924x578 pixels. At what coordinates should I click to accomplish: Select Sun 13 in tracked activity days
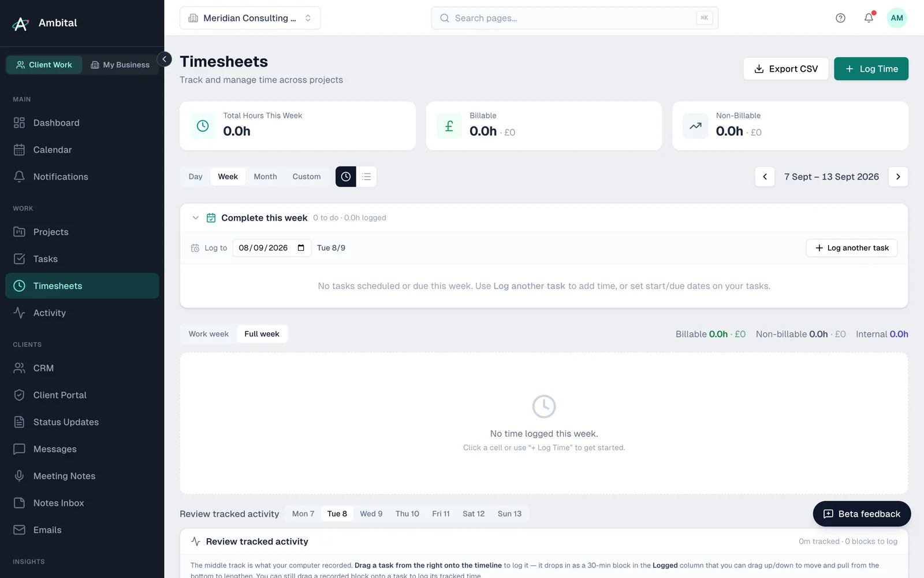(509, 514)
